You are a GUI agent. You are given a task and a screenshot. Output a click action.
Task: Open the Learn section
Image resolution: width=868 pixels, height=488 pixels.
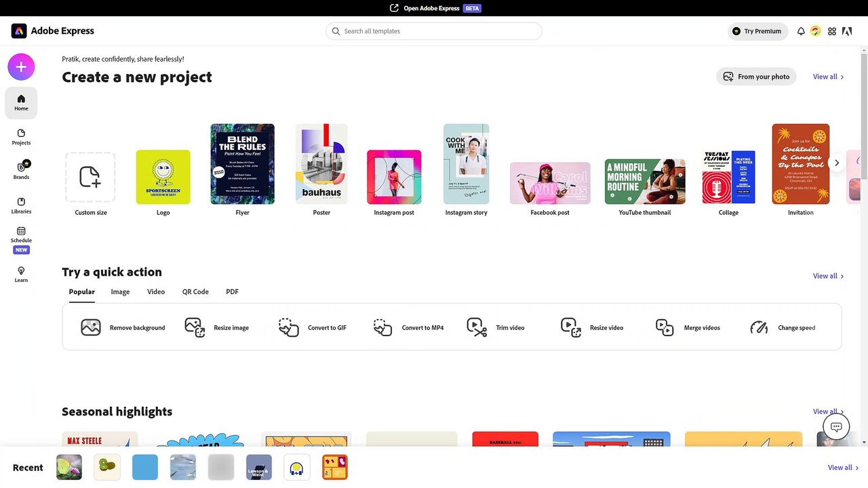click(21, 274)
